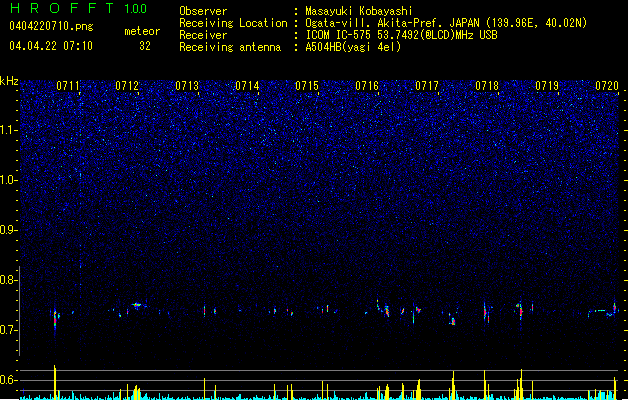
Task: Click the 0720 time marker
Action: [x=607, y=86]
